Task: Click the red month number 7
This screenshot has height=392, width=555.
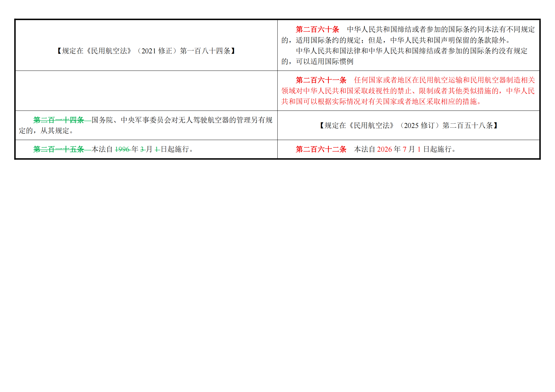Action: coord(404,149)
